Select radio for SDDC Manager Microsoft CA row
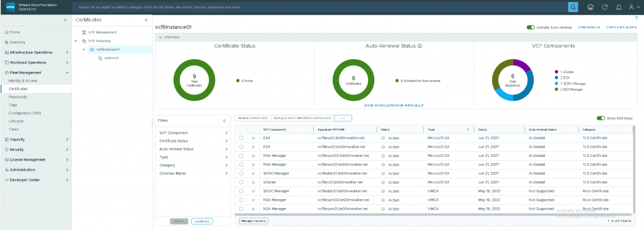The image size is (644, 230). [241, 174]
